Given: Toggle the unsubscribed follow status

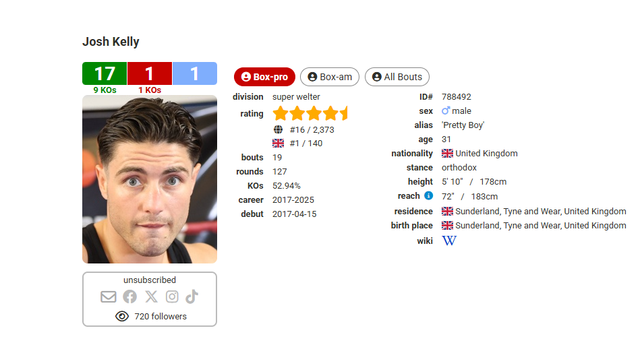Looking at the screenshot, I should pyautogui.click(x=150, y=280).
